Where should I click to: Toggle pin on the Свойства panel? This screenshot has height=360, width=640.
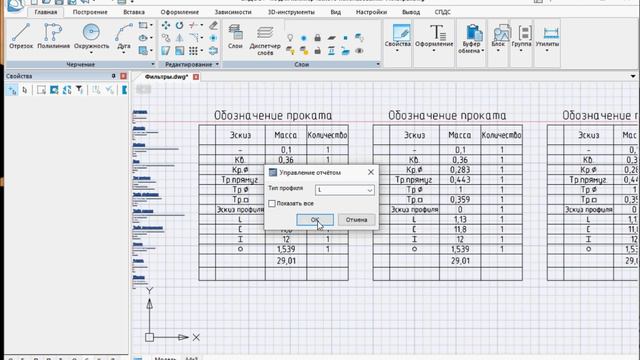(x=113, y=76)
